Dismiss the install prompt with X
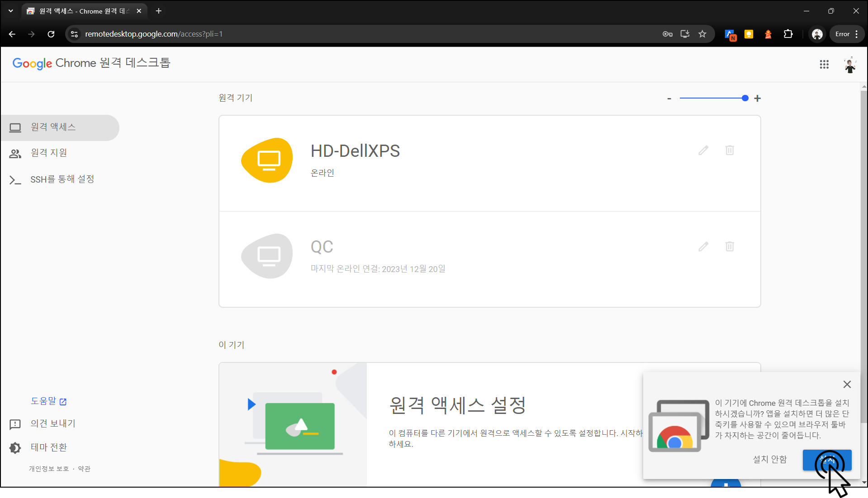The height and width of the screenshot is (498, 868). tap(847, 384)
